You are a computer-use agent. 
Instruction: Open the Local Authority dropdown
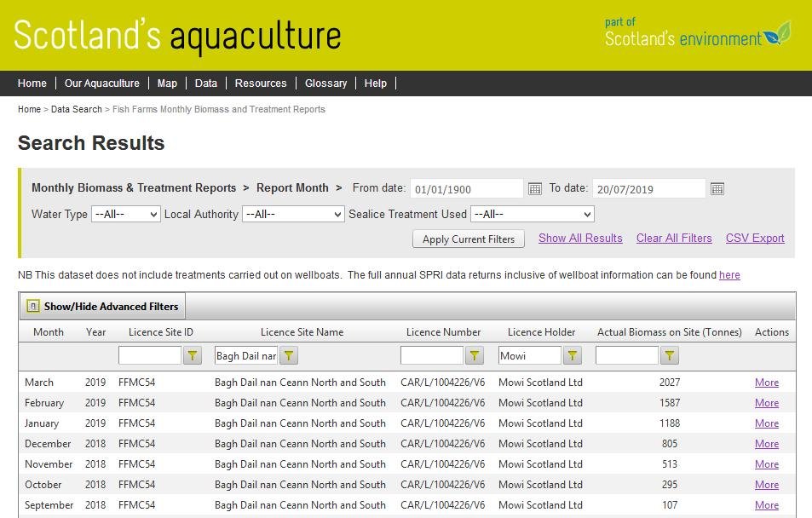pyautogui.click(x=293, y=214)
